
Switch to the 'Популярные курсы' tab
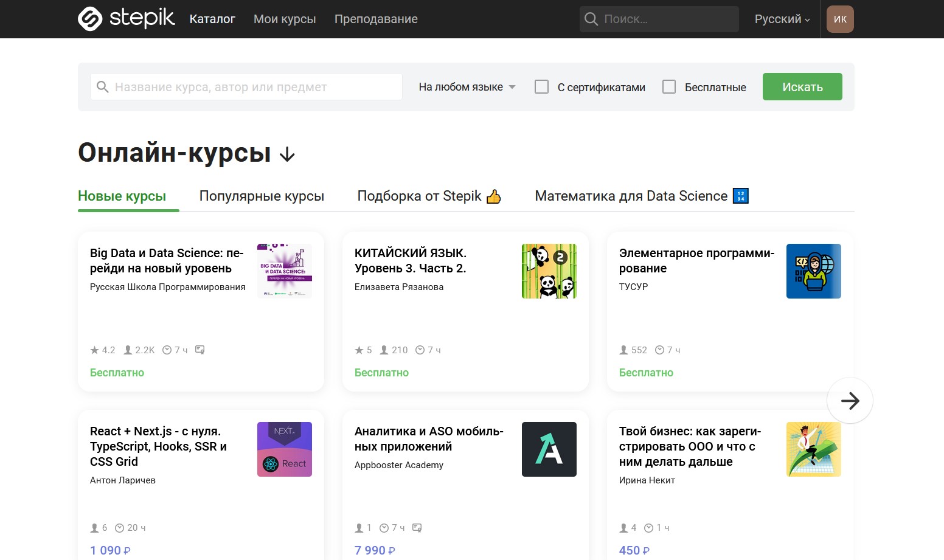262,196
